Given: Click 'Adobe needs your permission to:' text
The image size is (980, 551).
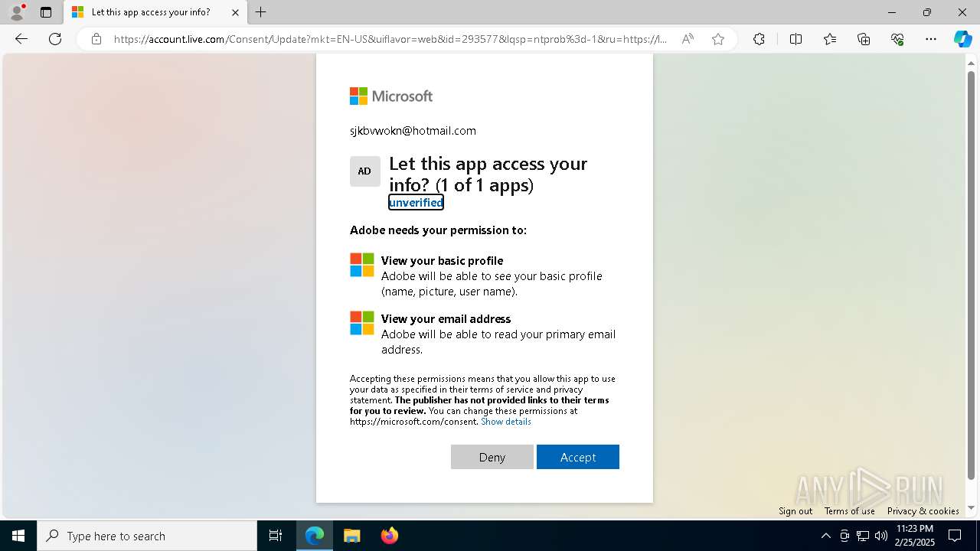Looking at the screenshot, I should [438, 230].
